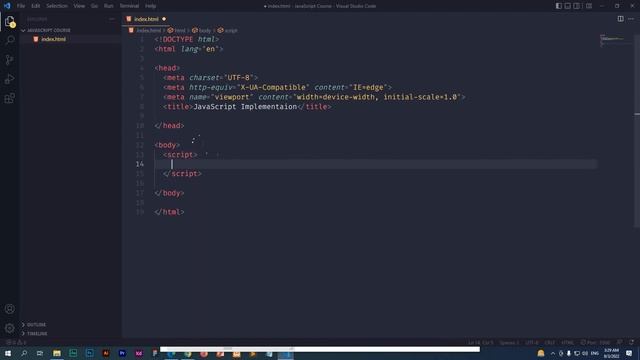Open the Terminal menu
Viewport: 640px width, 360px height.
(x=129, y=6)
